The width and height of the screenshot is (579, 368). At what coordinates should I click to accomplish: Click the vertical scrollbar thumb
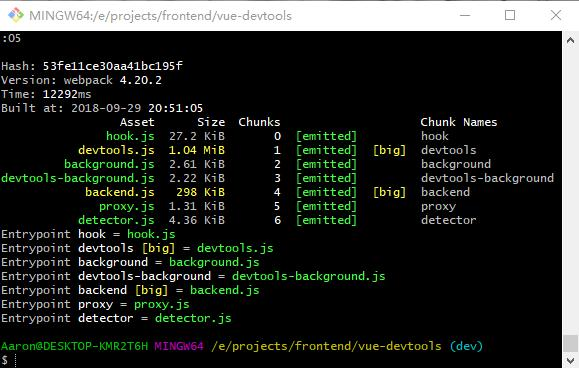(x=570, y=343)
